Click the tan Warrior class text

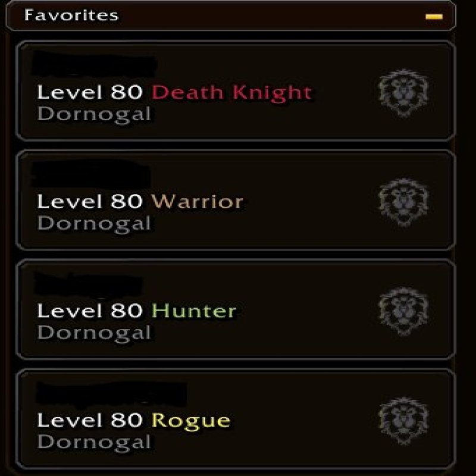pyautogui.click(x=198, y=202)
